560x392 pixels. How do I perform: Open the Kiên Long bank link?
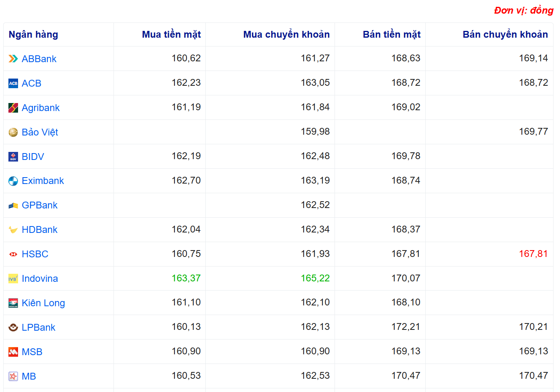point(43,303)
